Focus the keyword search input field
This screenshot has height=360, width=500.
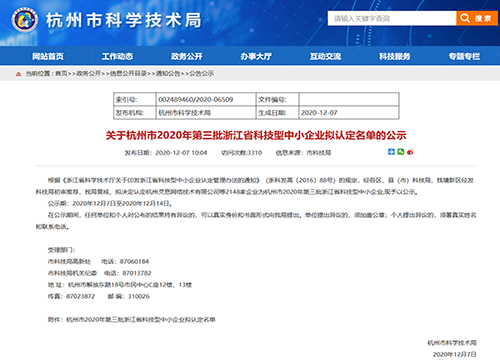click(x=392, y=18)
